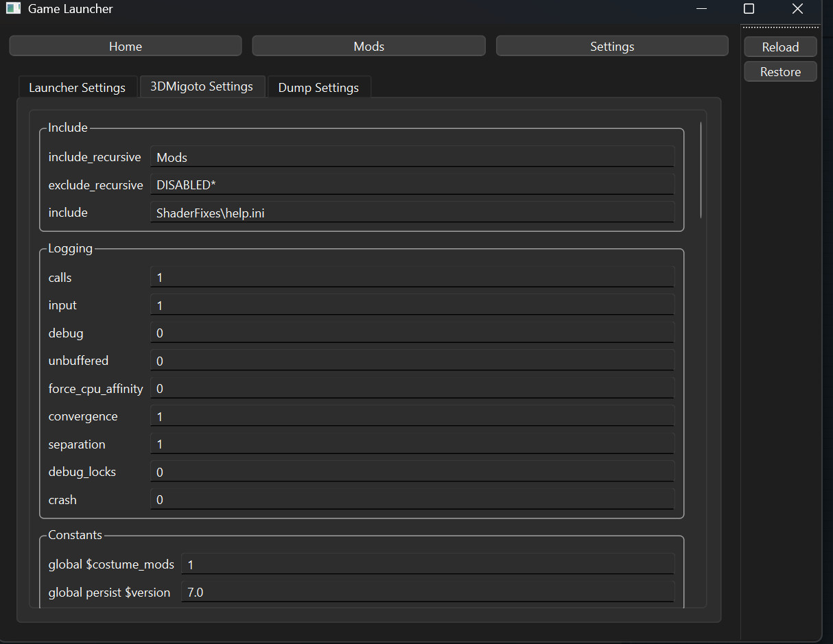Select the 3DMigoto Settings tab

[x=202, y=86]
